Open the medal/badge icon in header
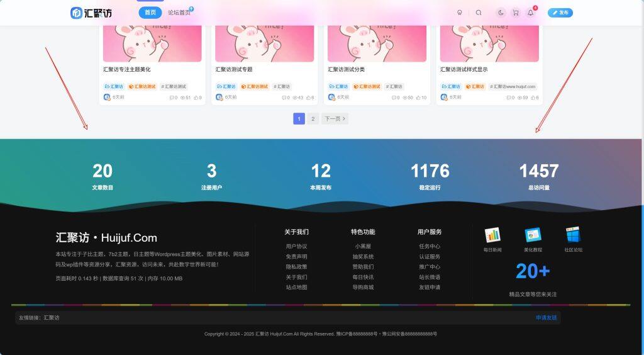Screen dimensions: 644x355 460,13
